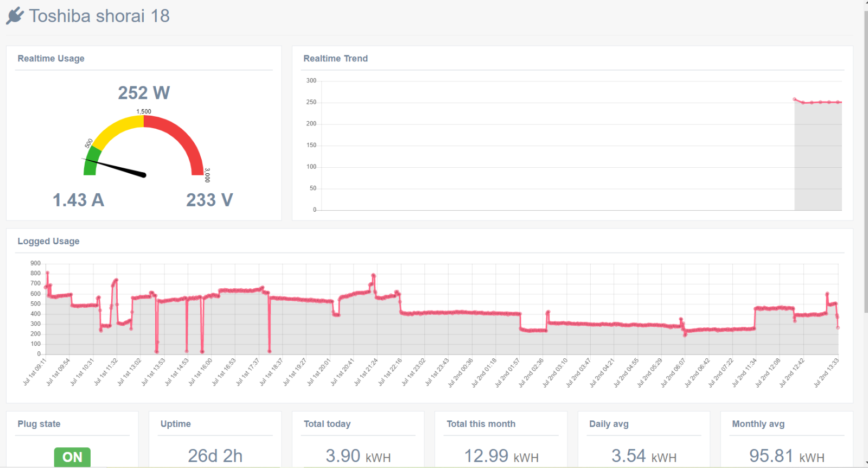The height and width of the screenshot is (468, 868).
Task: Click the Jul 2nd 13:33 axis label
Action: [826, 372]
